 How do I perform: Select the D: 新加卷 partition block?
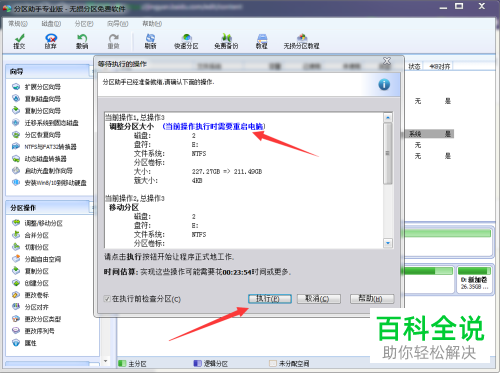tap(474, 279)
